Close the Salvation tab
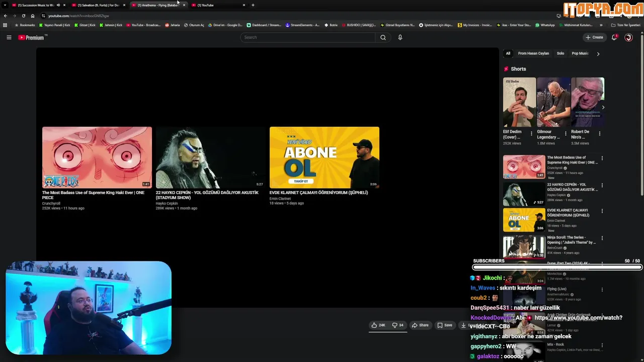This screenshot has height=362, width=644. tap(124, 5)
